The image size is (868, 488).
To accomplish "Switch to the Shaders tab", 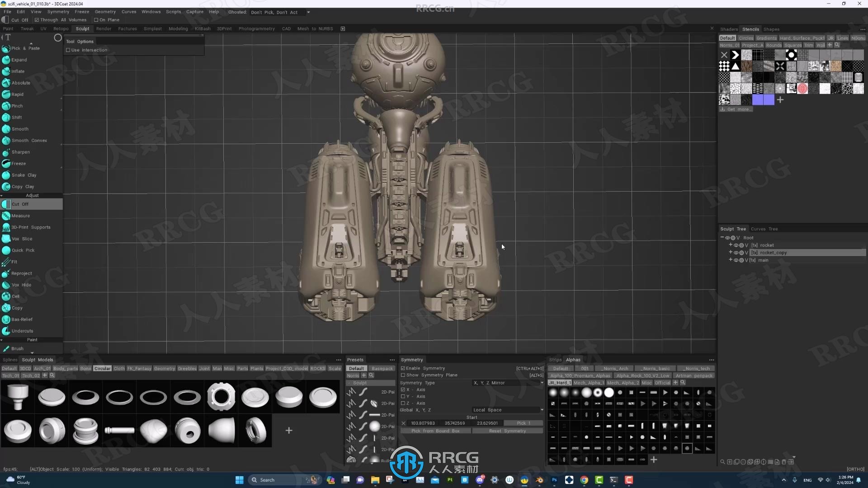I will (729, 29).
